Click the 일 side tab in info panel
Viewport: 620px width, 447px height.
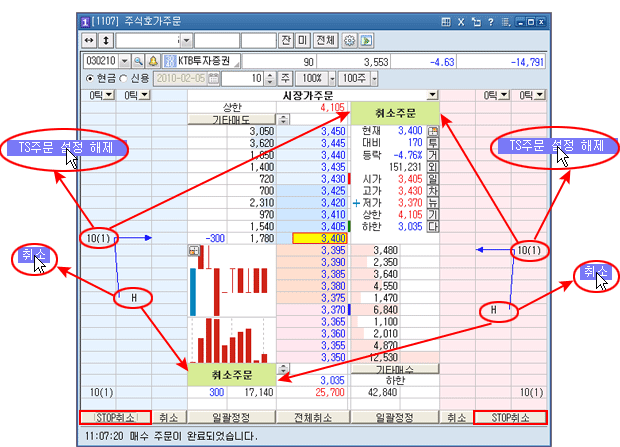pos(433,176)
